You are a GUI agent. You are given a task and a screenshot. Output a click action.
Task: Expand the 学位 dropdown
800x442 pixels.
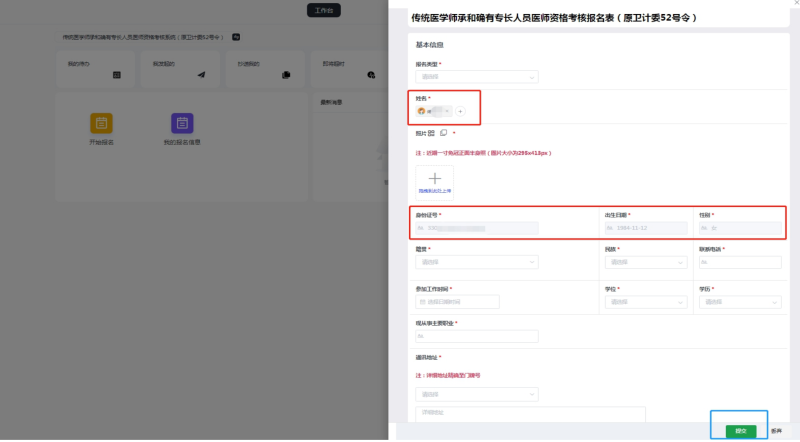[x=644, y=301]
